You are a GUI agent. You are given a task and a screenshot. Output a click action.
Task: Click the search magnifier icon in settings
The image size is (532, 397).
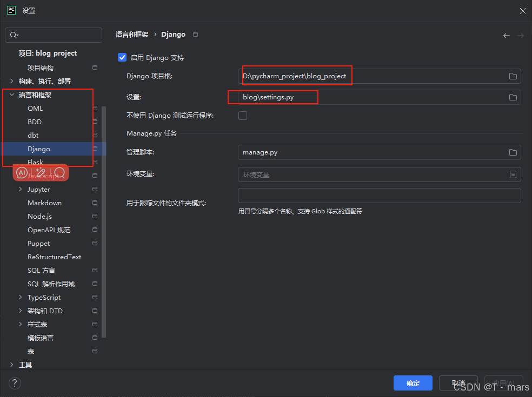(x=14, y=35)
